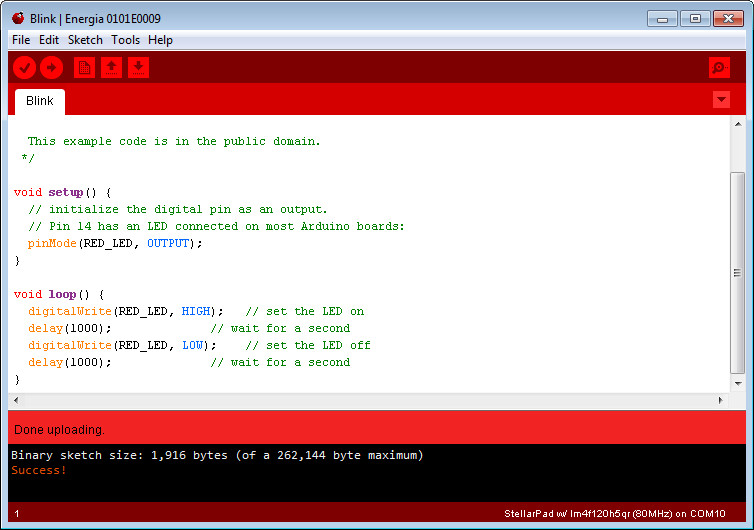Viewport: 754px width, 530px height.
Task: Click the first 'delay(1000);' after HIGH
Action: click(x=70, y=328)
